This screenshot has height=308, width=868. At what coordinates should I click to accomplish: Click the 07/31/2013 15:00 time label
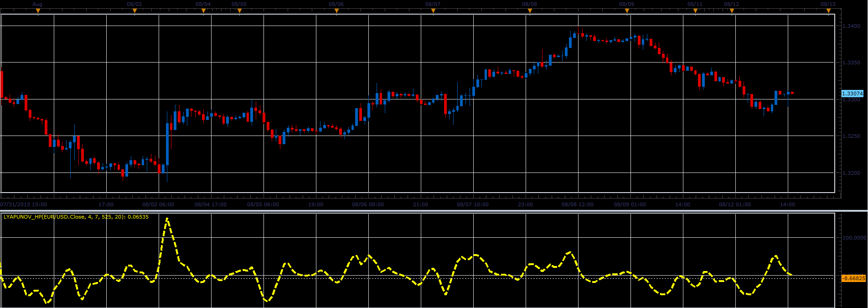click(24, 204)
